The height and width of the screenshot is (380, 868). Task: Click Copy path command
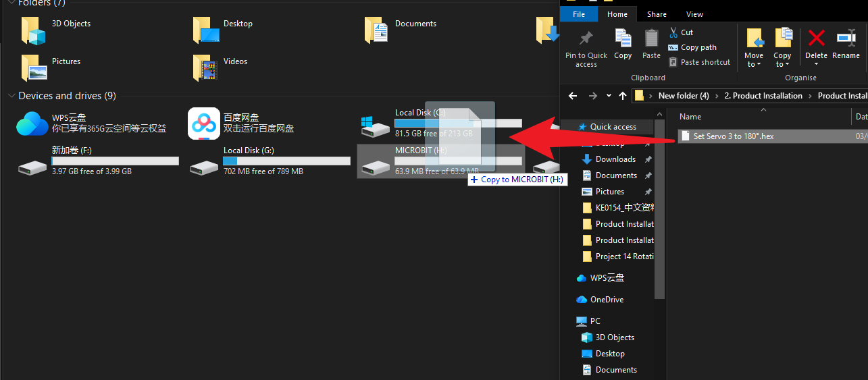692,47
